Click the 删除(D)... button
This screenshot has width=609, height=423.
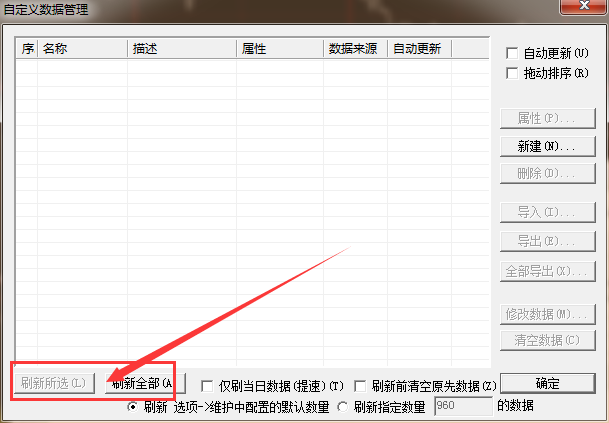(x=548, y=174)
